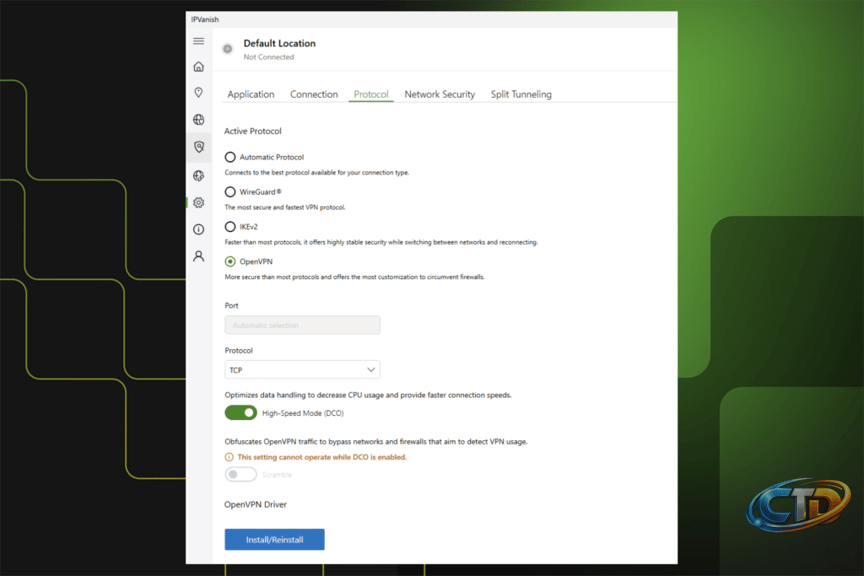Viewport: 864px width, 576px height.
Task: Toggle High-Speed Mode (DCO) switch
Action: point(240,413)
